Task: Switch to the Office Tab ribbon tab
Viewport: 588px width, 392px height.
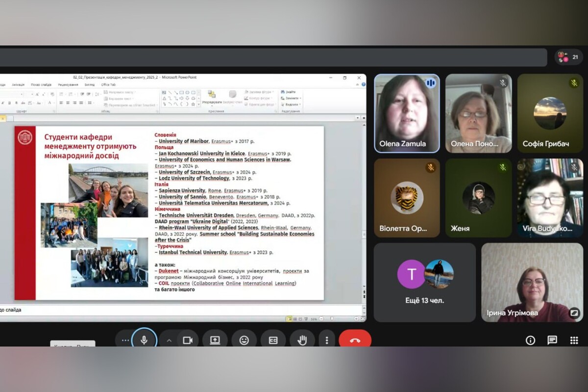Action: point(108,85)
